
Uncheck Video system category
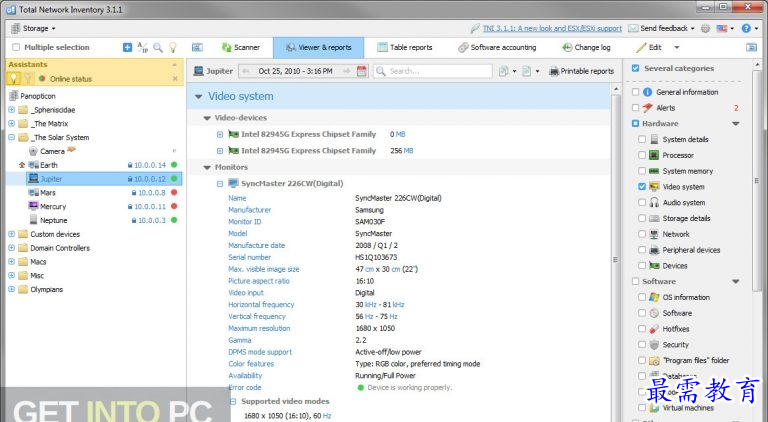click(x=642, y=187)
